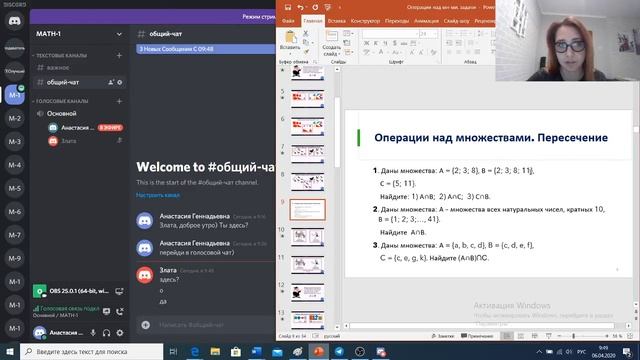This screenshot has width=640, height=360.
Task: Switch to the Слайд-шоу ribbon tab
Action: (456, 21)
